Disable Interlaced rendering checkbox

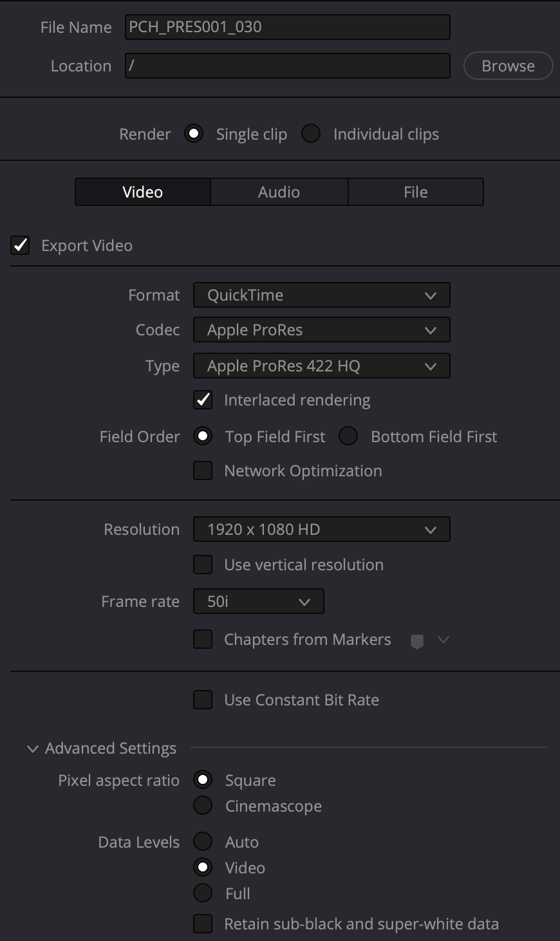203,400
